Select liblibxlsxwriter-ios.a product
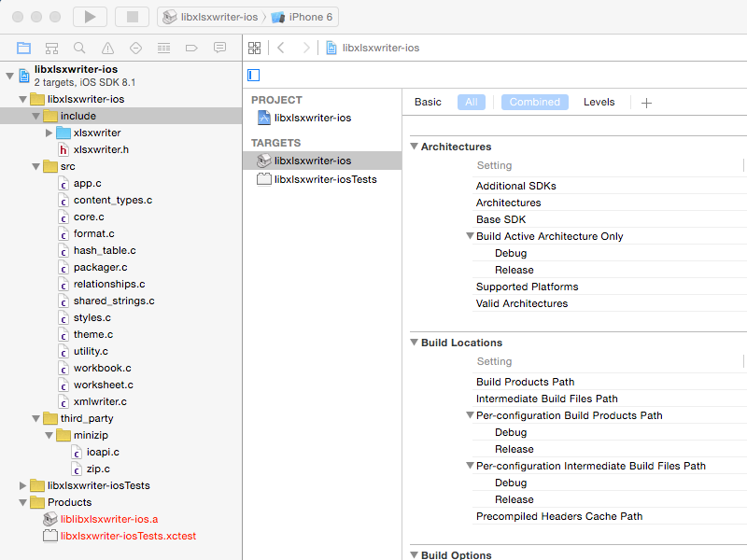Viewport: 747px width, 560px height. [109, 519]
